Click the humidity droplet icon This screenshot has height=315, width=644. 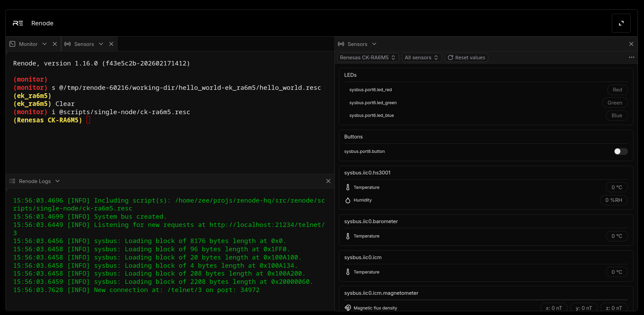(348, 200)
